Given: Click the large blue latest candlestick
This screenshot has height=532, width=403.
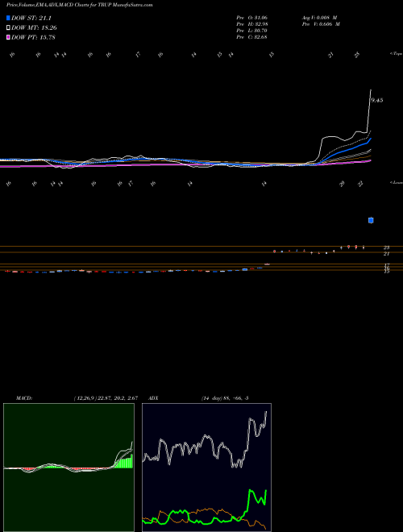Looking at the screenshot, I should (371, 220).
